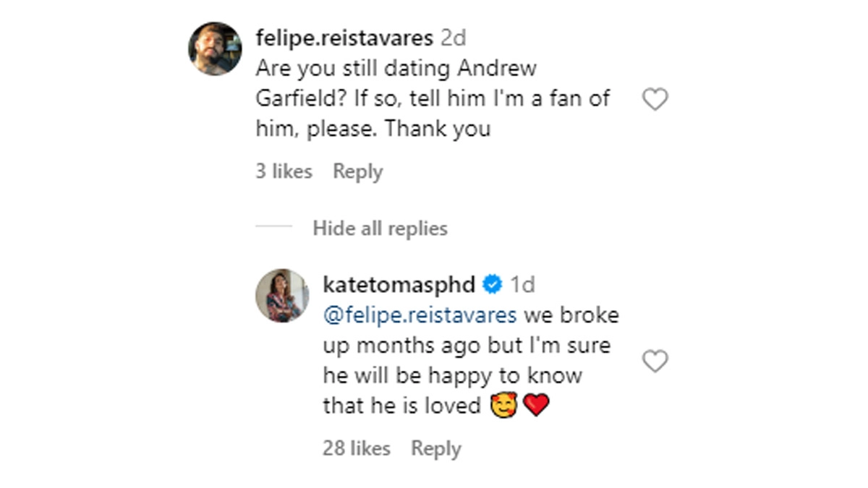Open the katetomasphd username link
Viewport: 868px width, 488px height.
[x=399, y=285]
